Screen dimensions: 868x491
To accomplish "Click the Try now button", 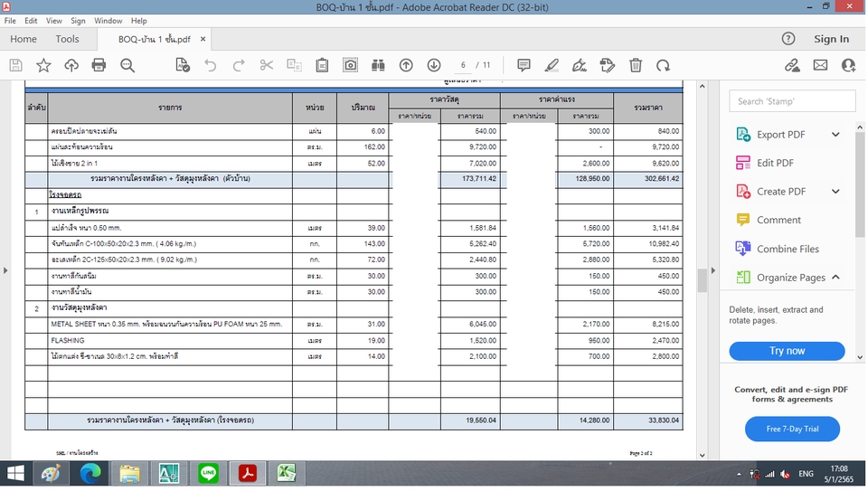I will (x=787, y=351).
